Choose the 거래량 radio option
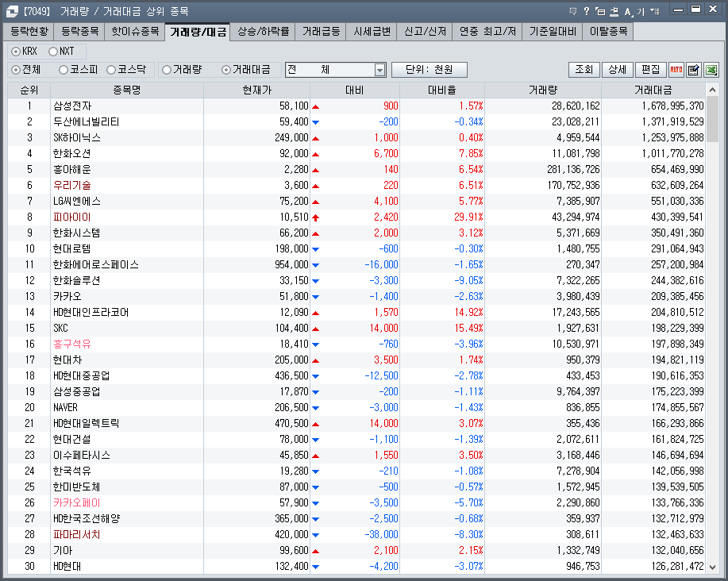 coord(167,70)
